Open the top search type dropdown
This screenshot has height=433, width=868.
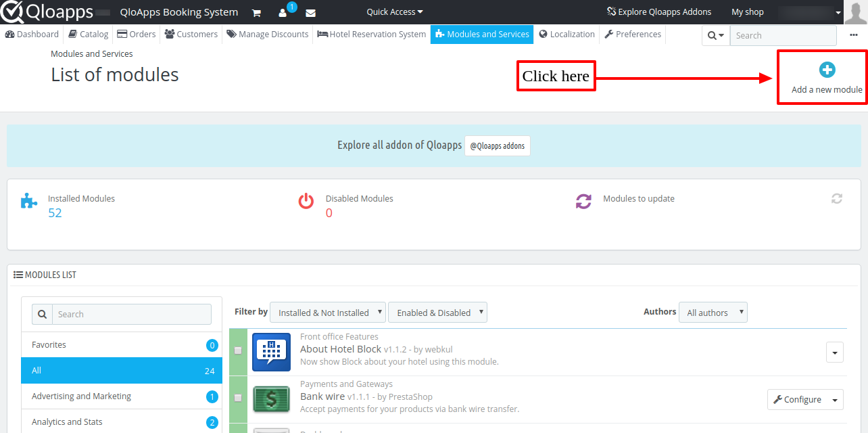point(716,35)
